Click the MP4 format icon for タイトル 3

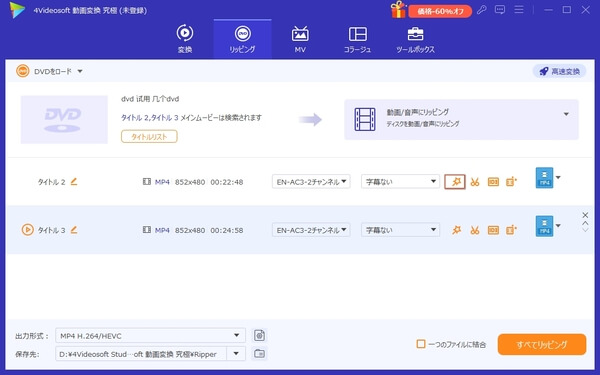[544, 226]
